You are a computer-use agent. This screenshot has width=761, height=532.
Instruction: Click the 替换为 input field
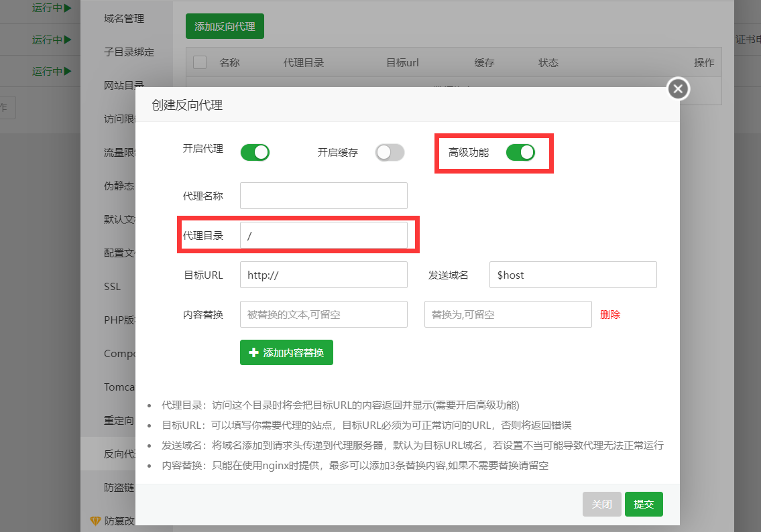[508, 314]
